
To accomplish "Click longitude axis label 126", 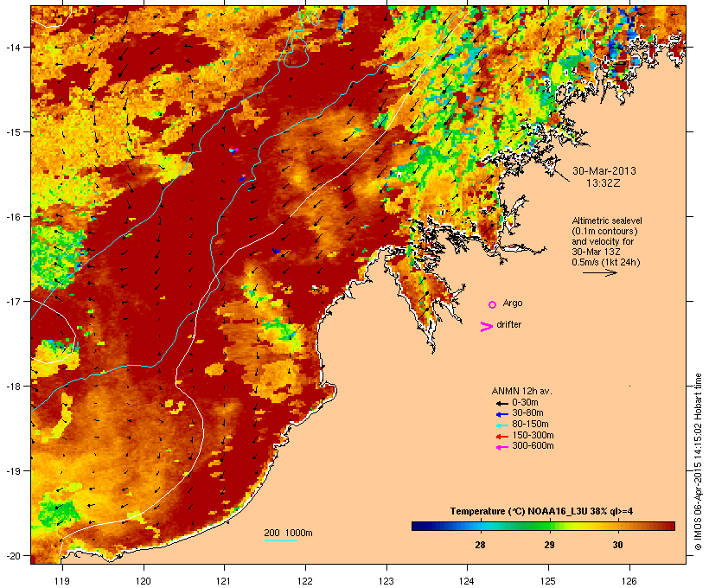I will click(629, 581).
